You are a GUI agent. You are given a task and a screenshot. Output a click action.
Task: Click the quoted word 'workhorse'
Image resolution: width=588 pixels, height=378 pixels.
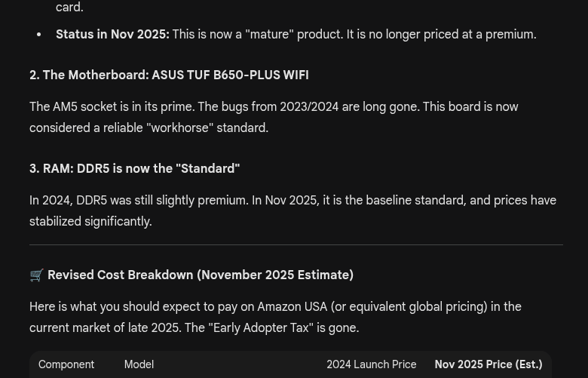(x=179, y=128)
